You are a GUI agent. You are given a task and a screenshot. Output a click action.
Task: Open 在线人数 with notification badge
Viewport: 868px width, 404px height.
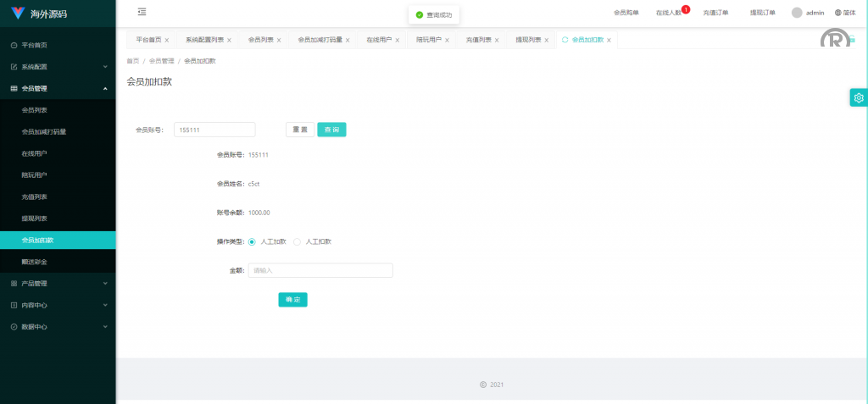[x=669, y=13]
